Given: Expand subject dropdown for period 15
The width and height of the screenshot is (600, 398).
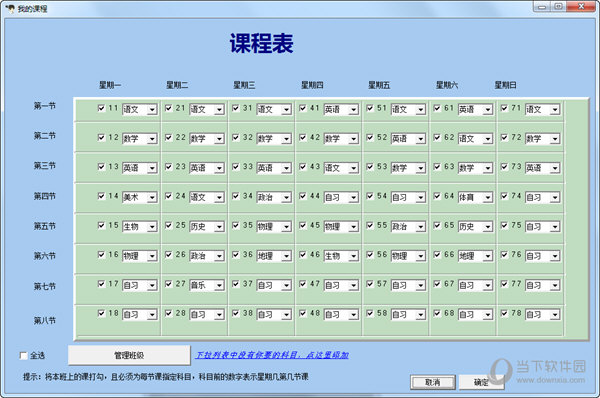Looking at the screenshot, I should click(152, 227).
